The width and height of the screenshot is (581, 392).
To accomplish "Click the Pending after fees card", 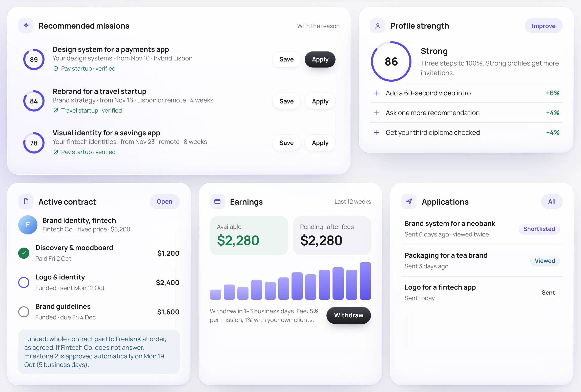I will coord(332,235).
